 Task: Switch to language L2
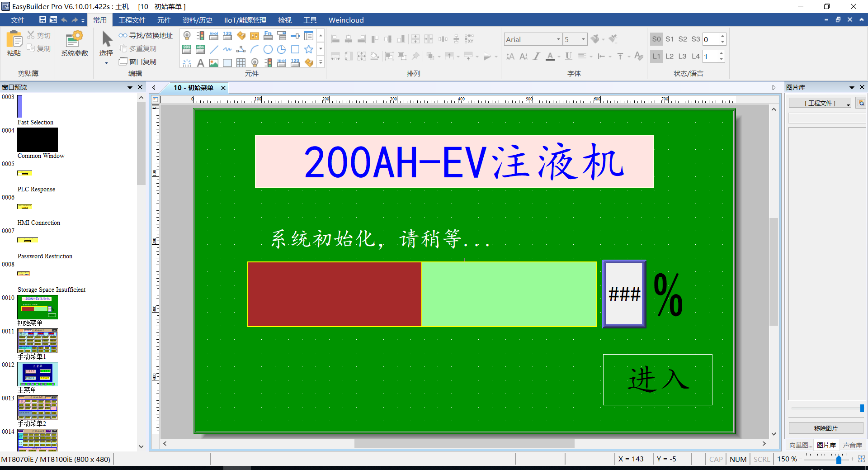(670, 56)
